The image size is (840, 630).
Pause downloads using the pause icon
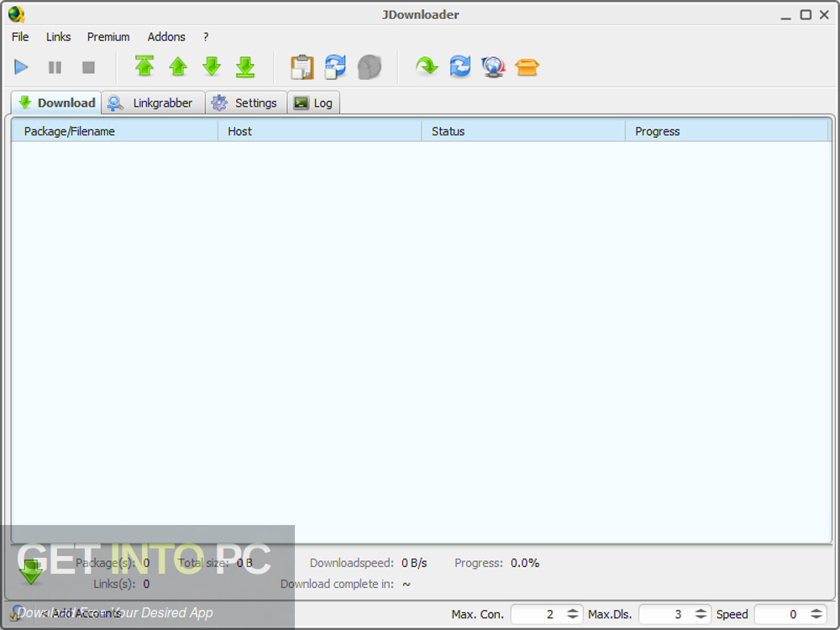[x=55, y=67]
